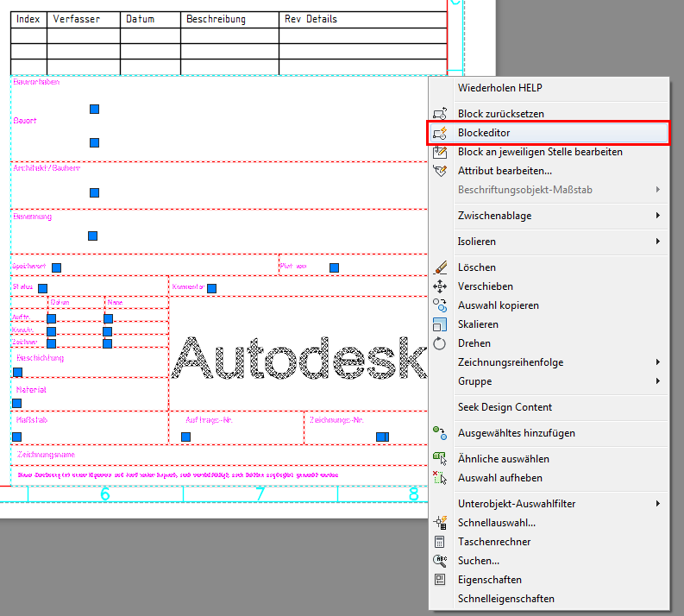684x616 pixels.
Task: Click the cyan frame number '6'
Action: click(105, 494)
